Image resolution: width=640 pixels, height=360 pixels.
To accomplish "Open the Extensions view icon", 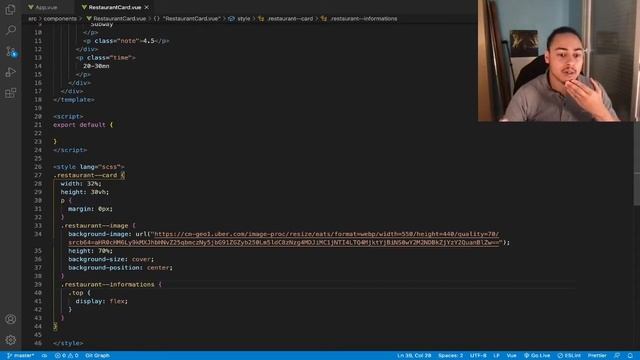I will tap(11, 93).
